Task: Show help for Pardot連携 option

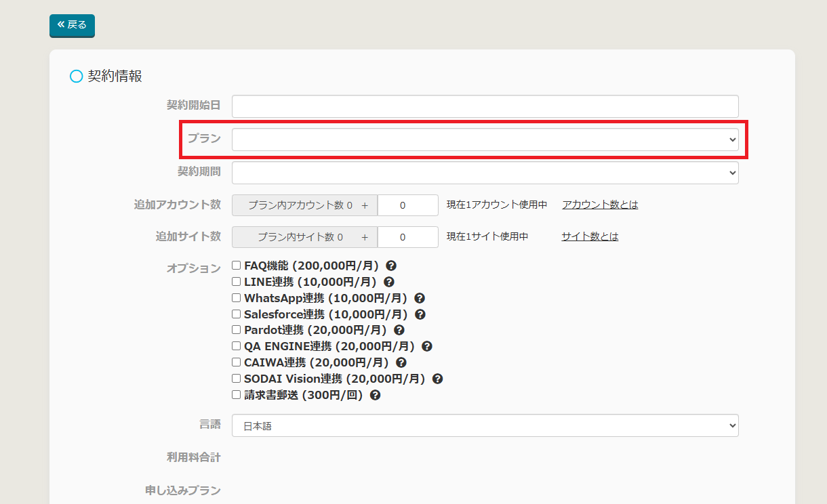Action: point(399,330)
